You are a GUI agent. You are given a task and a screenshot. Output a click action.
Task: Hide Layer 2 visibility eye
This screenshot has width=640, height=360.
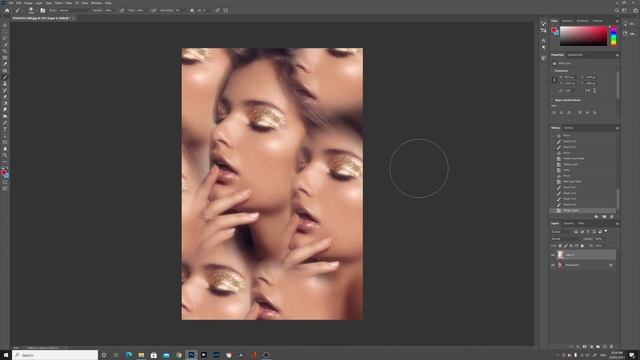pos(553,255)
